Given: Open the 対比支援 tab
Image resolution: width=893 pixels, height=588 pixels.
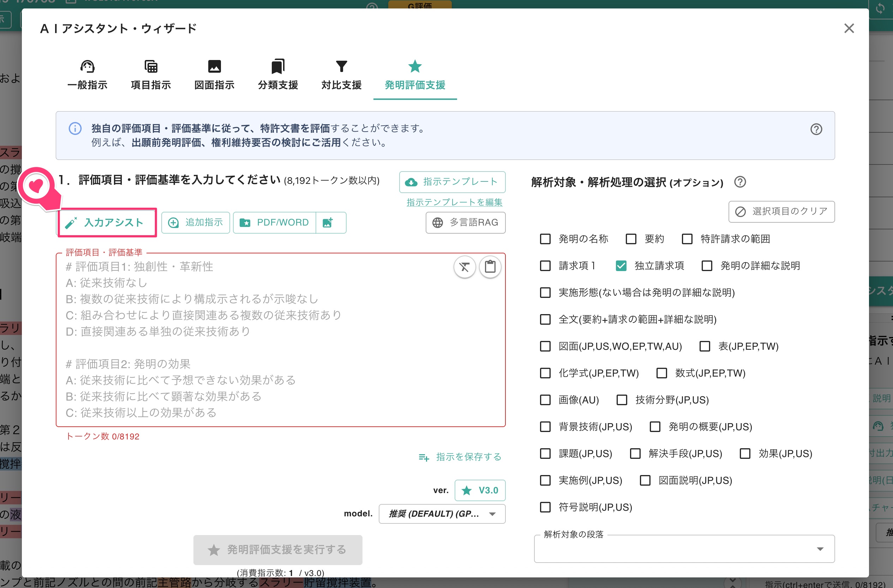Looking at the screenshot, I should [341, 76].
